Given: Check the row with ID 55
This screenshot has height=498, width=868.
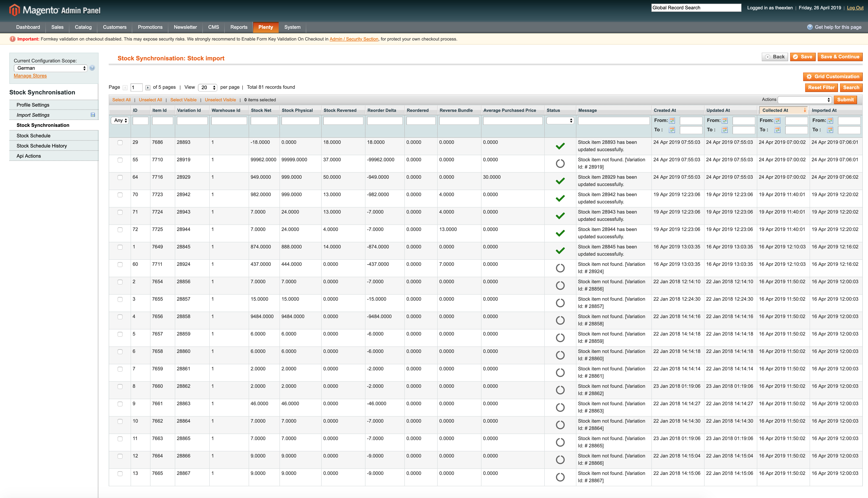Looking at the screenshot, I should pyautogui.click(x=120, y=160).
